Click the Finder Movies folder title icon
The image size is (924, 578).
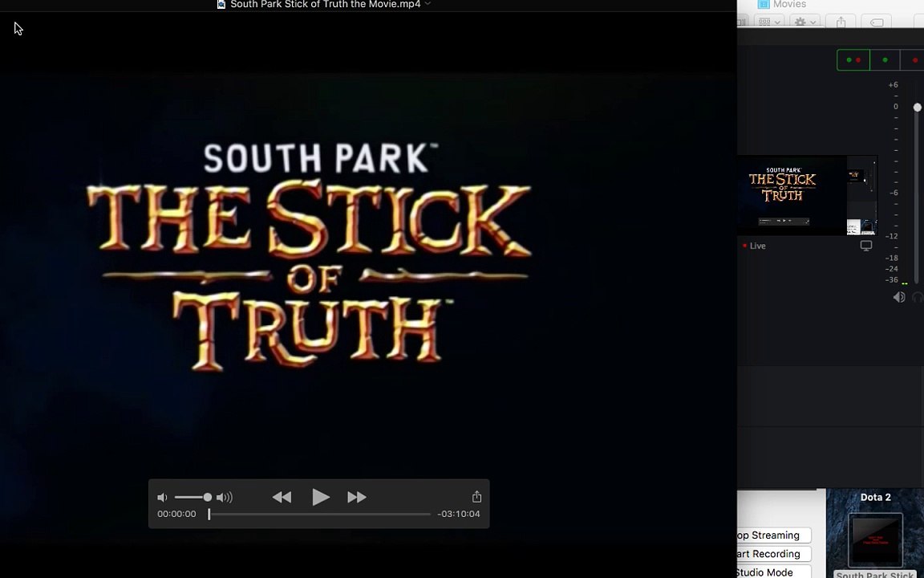pyautogui.click(x=764, y=4)
